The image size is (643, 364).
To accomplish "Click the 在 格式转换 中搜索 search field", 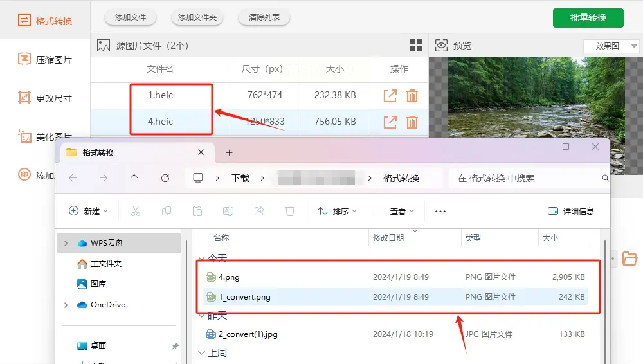I will click(x=528, y=178).
